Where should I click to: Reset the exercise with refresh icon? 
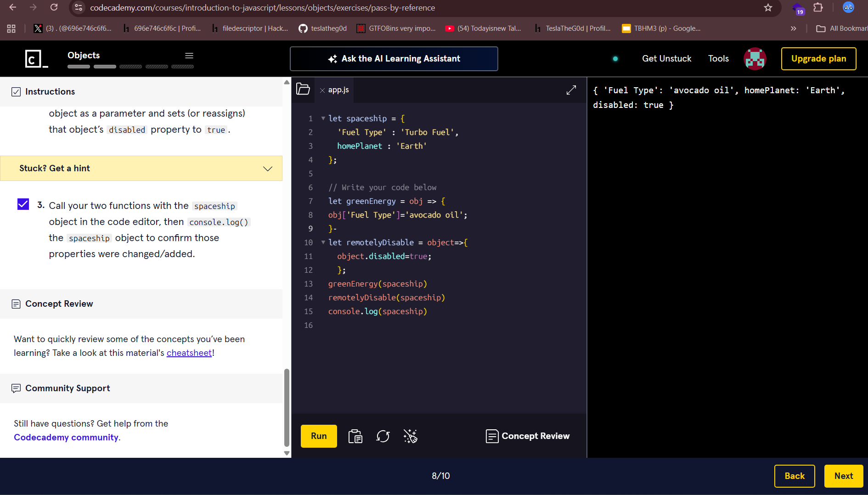point(383,436)
